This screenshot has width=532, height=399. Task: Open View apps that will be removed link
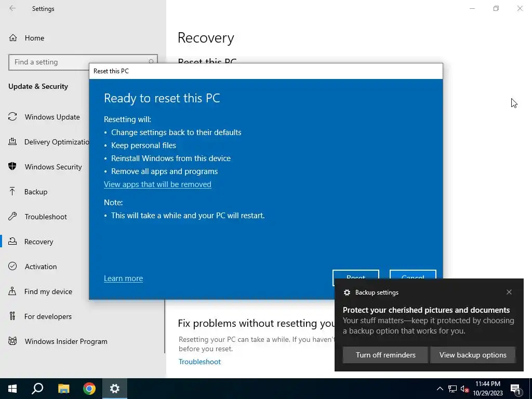[x=157, y=184]
